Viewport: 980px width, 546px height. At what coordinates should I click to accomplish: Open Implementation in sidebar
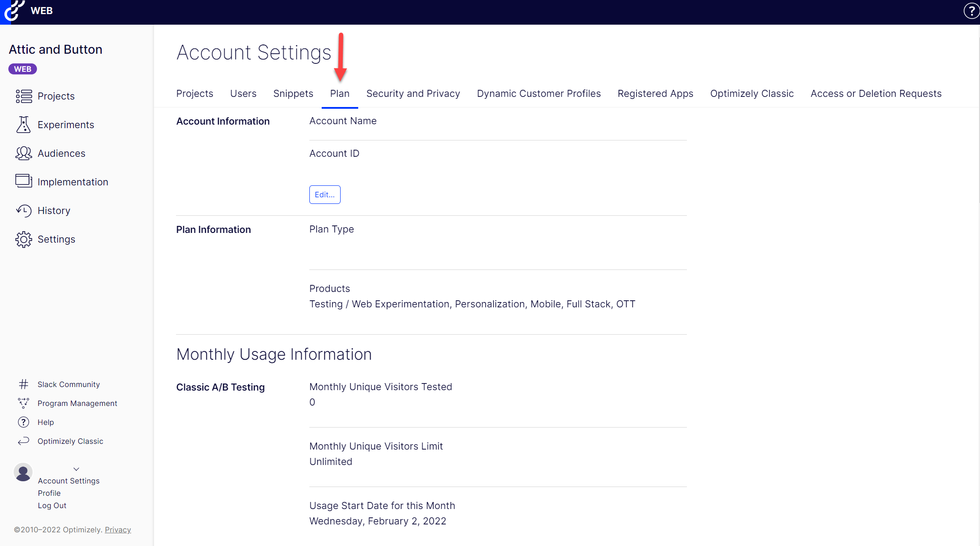pyautogui.click(x=73, y=182)
